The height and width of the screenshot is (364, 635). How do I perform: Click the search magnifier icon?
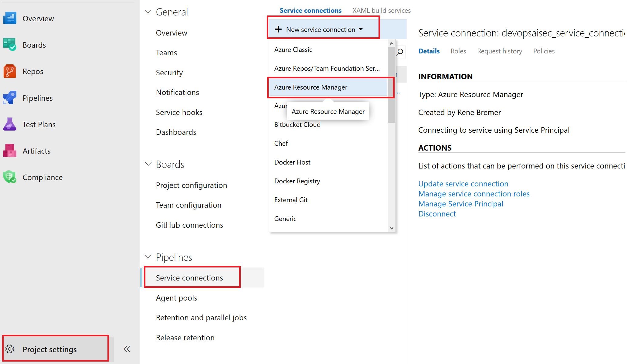click(x=400, y=52)
